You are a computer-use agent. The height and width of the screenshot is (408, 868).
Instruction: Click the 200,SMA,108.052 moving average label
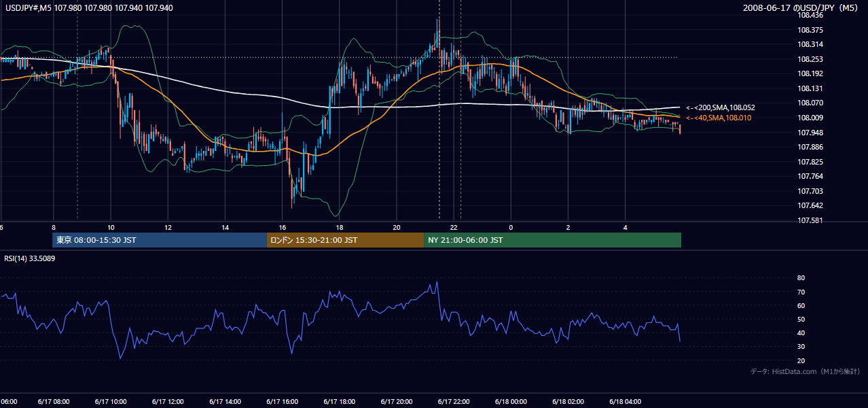point(721,107)
